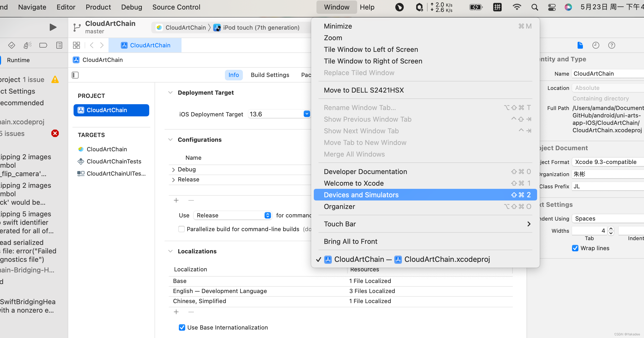
Task: Click the CloudArtChain scheme selector
Action: coord(181,28)
